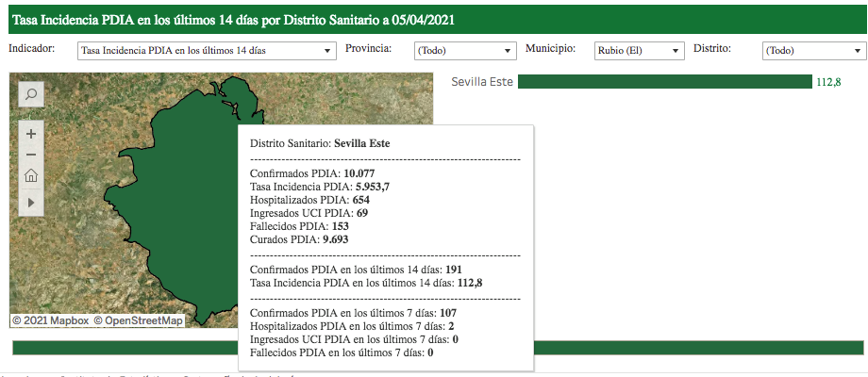Click the 112,8 value label beside the bar
Viewport: 868px width, 377px height.
pos(828,82)
